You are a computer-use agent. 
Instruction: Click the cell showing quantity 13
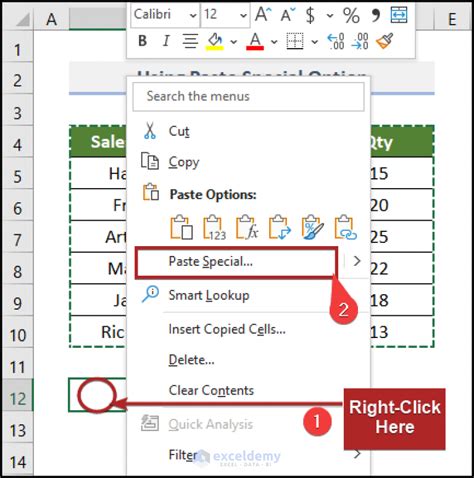pyautogui.click(x=402, y=332)
